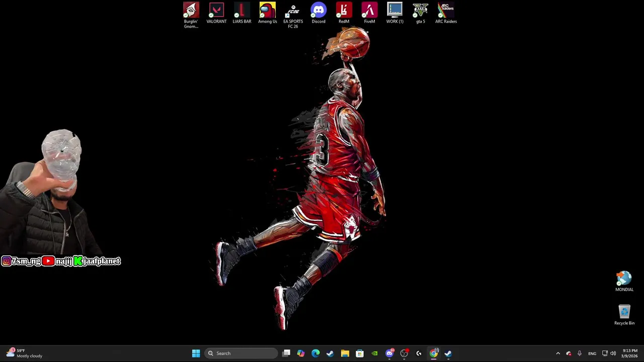
Task: Select the Discord shortcut on the desktop
Action: pyautogui.click(x=318, y=13)
